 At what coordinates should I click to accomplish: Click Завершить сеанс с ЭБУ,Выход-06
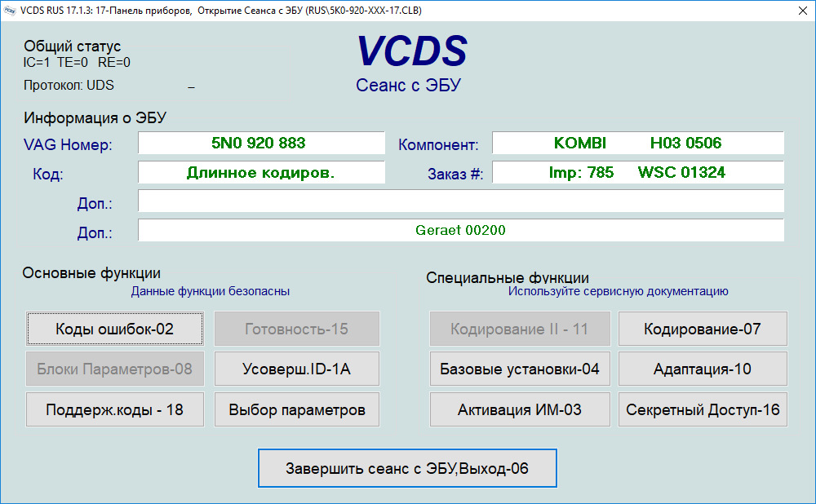tap(407, 468)
